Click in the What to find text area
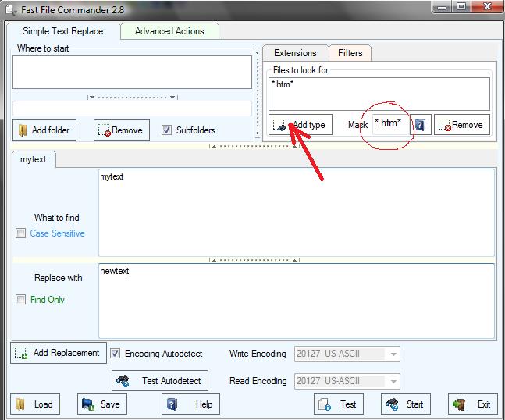505x420 pixels. point(297,212)
